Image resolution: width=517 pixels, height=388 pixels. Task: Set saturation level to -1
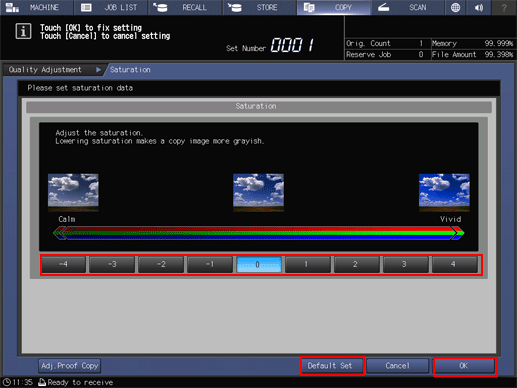[x=210, y=264]
